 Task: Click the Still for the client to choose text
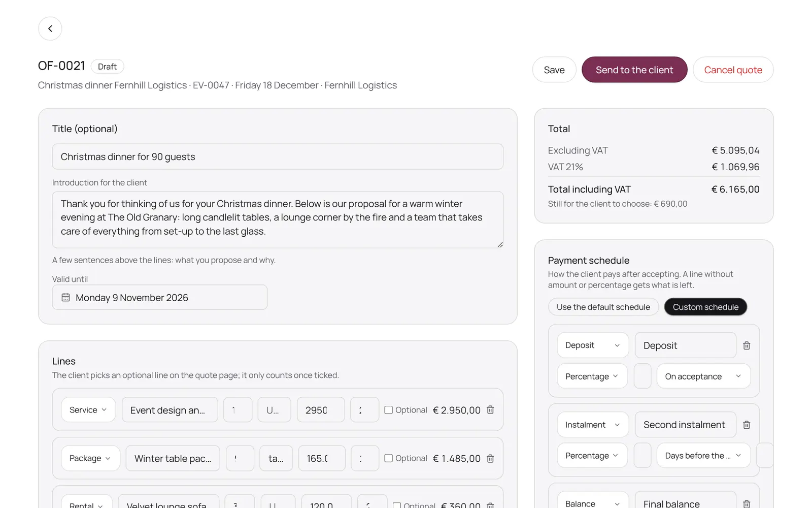(x=618, y=204)
